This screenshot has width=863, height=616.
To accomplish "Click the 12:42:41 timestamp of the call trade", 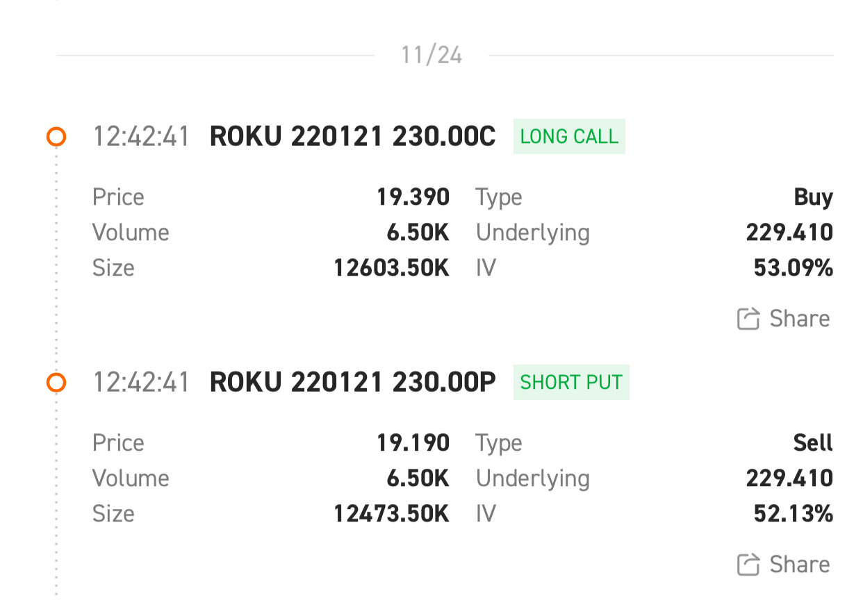I will pyautogui.click(x=141, y=137).
